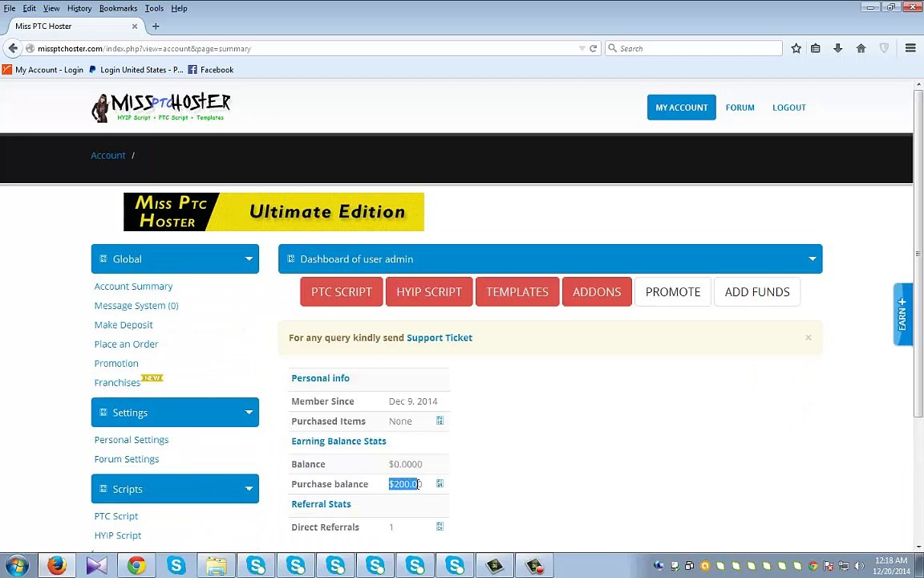Click the TEMPLATES button

[x=517, y=292]
